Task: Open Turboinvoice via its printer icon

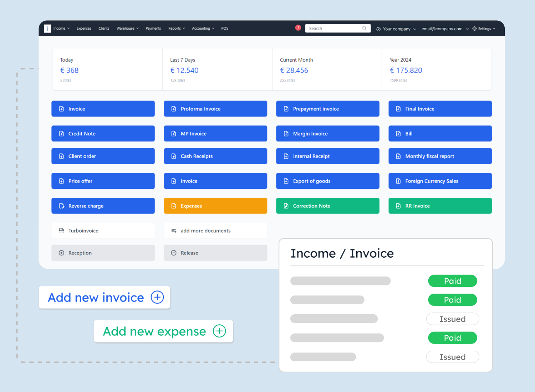Action: pyautogui.click(x=61, y=231)
